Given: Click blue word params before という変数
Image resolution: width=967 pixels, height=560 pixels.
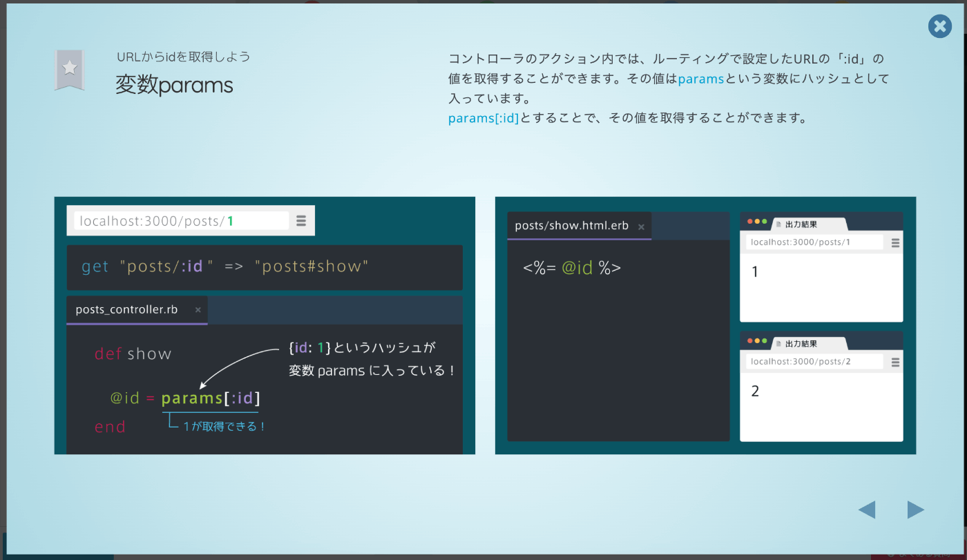Looking at the screenshot, I should (700, 79).
